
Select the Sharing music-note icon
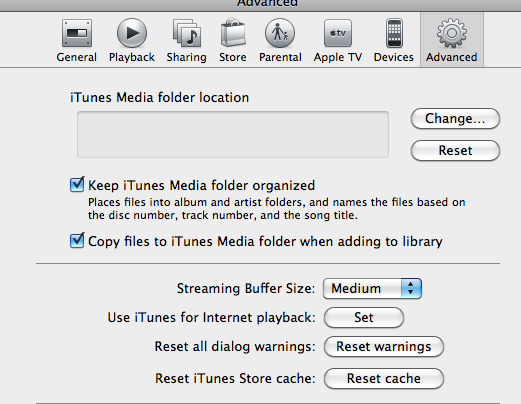[x=187, y=33]
